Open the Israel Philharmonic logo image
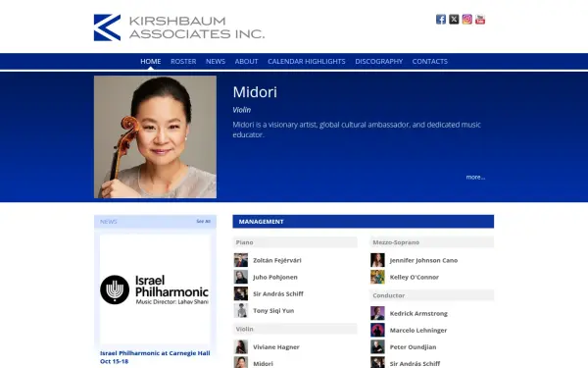588x368 pixels. coord(155,289)
